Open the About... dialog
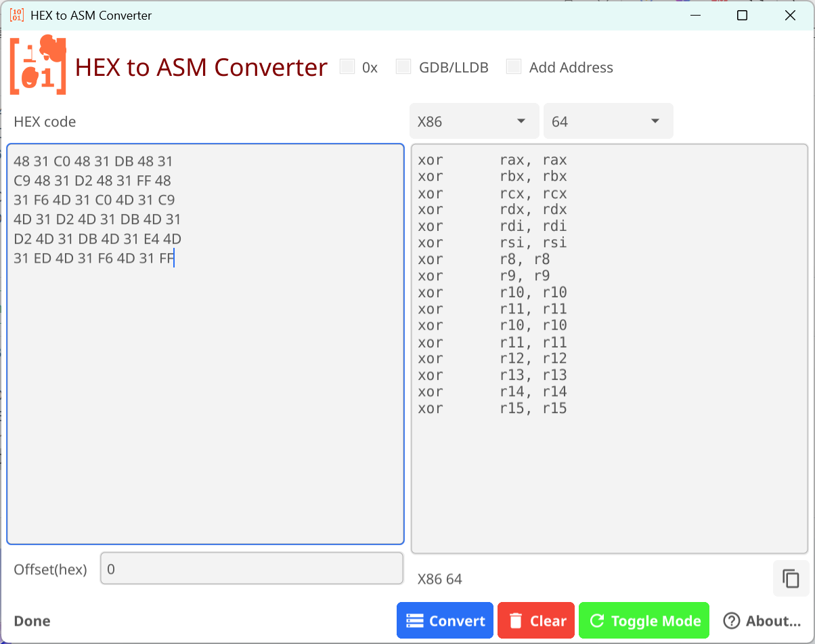This screenshot has height=644, width=815. point(762,620)
